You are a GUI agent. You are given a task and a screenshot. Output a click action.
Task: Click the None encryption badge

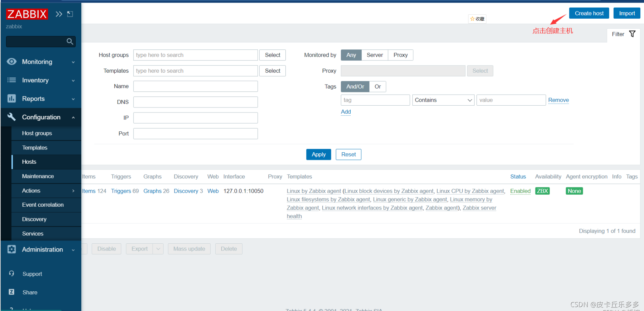tap(574, 191)
